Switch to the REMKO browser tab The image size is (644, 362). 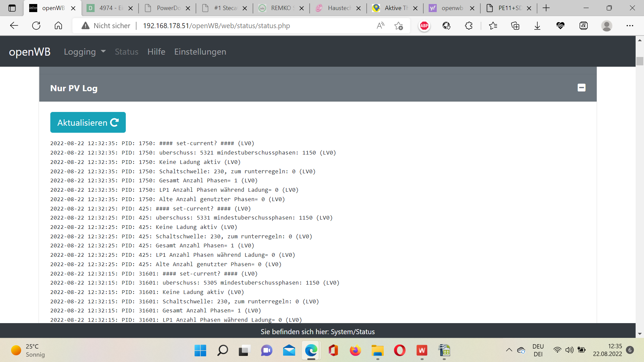tap(281, 8)
